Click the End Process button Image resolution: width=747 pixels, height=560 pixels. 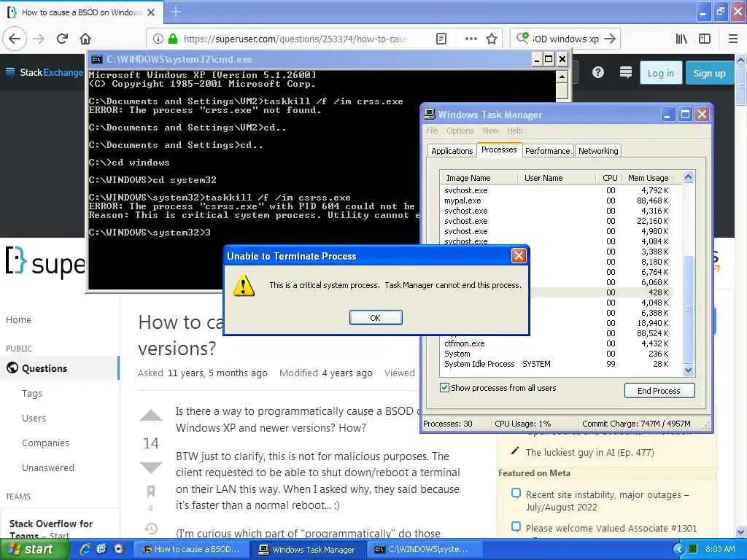[x=659, y=391]
